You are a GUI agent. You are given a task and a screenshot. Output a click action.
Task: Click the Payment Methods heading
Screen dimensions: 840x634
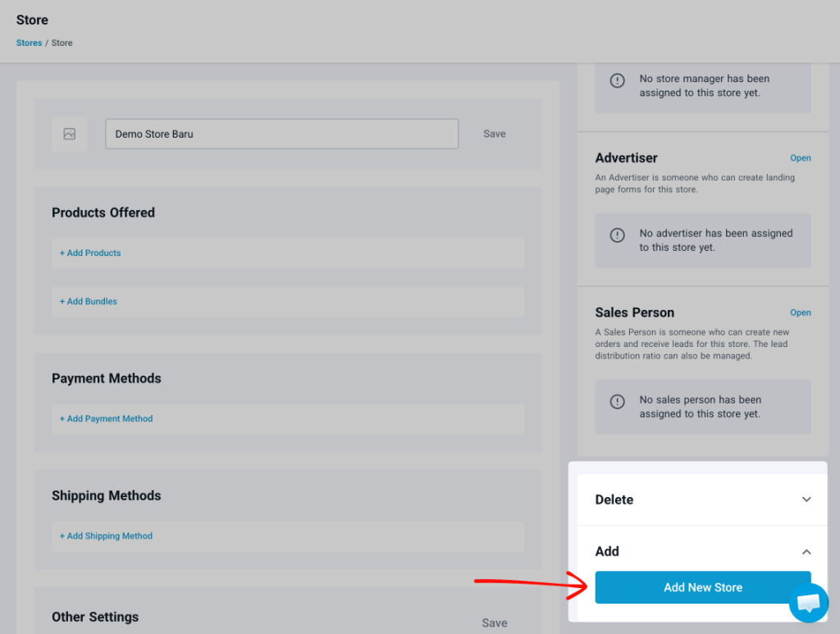tap(107, 379)
